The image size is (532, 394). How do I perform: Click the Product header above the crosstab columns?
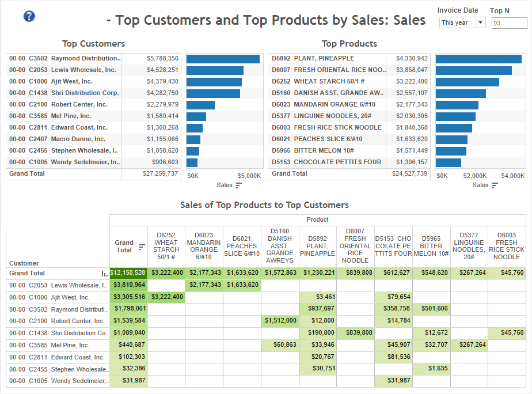click(318, 219)
